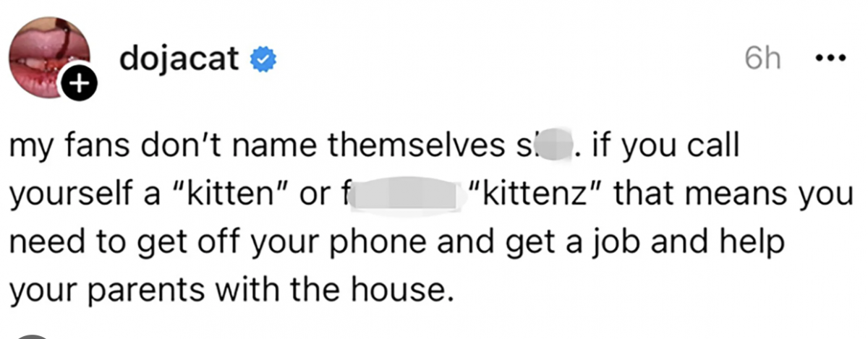Open dojacat's profile picture
The image size is (868, 339).
pyautogui.click(x=48, y=55)
